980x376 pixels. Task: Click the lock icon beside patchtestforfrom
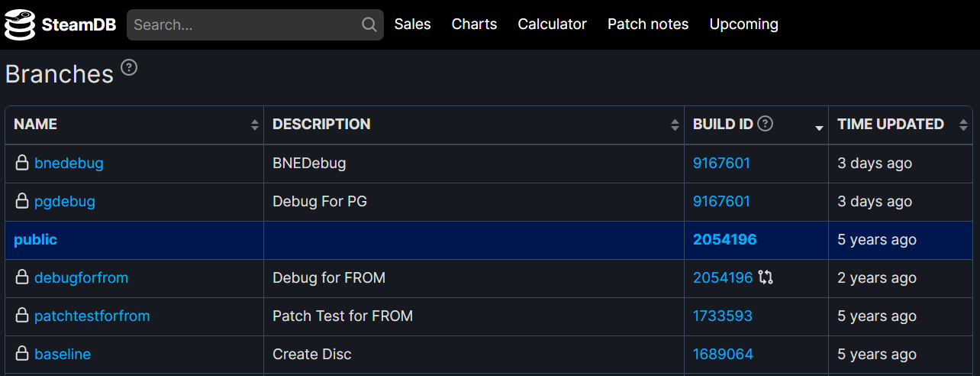[22, 316]
